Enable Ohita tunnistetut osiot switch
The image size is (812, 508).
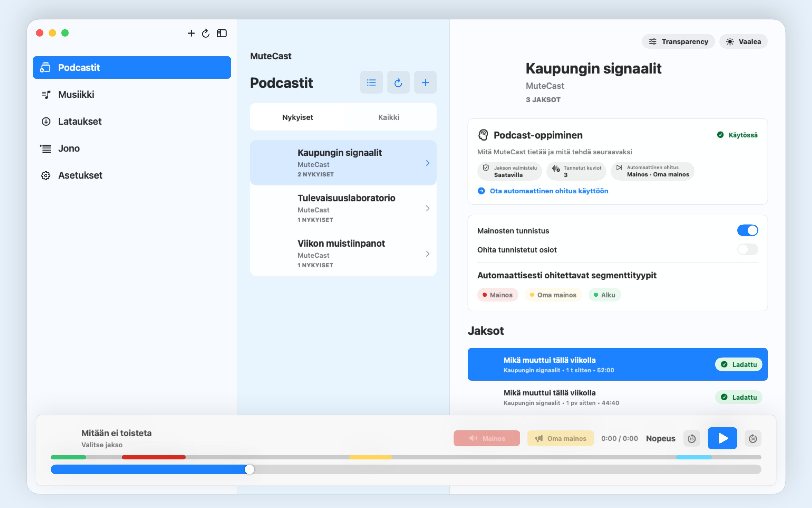[x=747, y=249]
